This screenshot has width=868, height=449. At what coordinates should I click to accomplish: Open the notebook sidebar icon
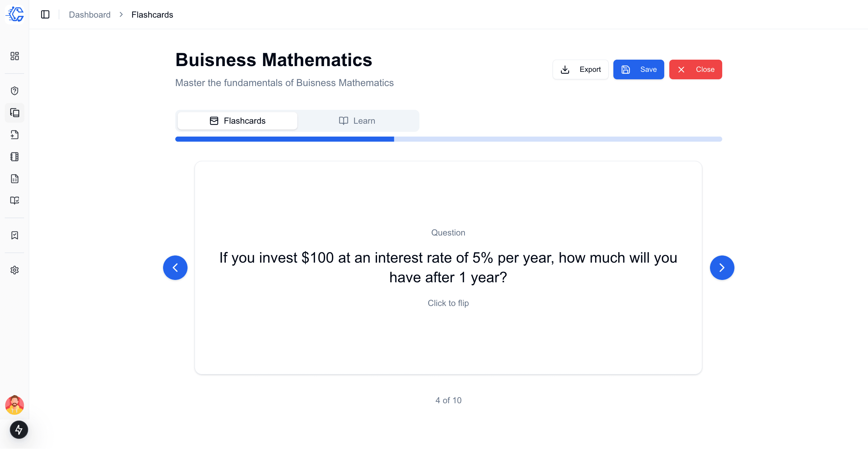tap(15, 157)
